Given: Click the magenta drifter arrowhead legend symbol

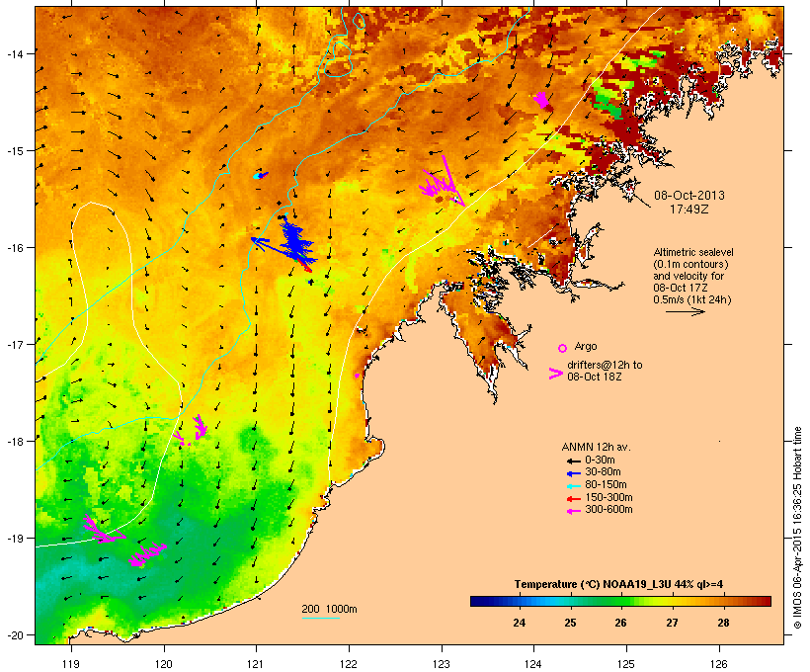Looking at the screenshot, I should pos(555,374).
